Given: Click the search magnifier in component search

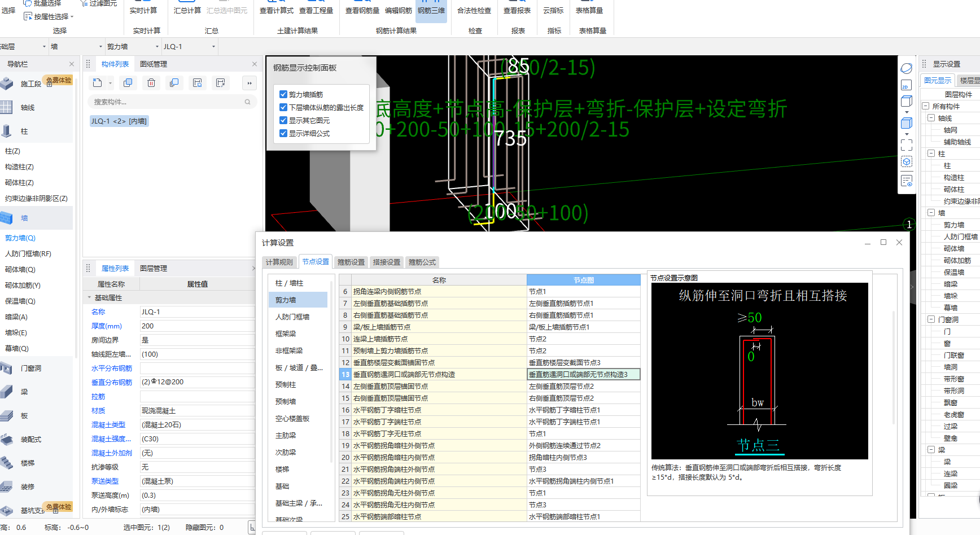Looking at the screenshot, I should tap(247, 102).
